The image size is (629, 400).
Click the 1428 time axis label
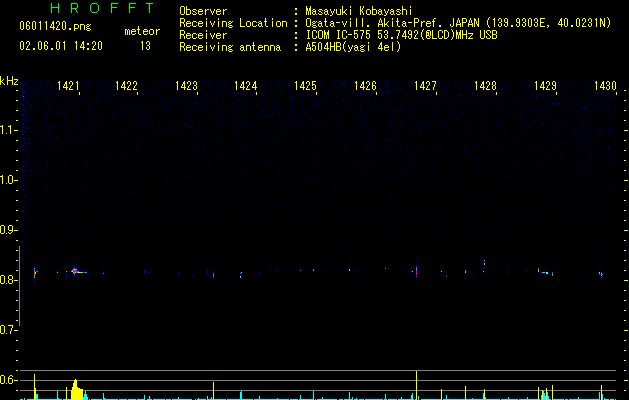click(x=485, y=85)
